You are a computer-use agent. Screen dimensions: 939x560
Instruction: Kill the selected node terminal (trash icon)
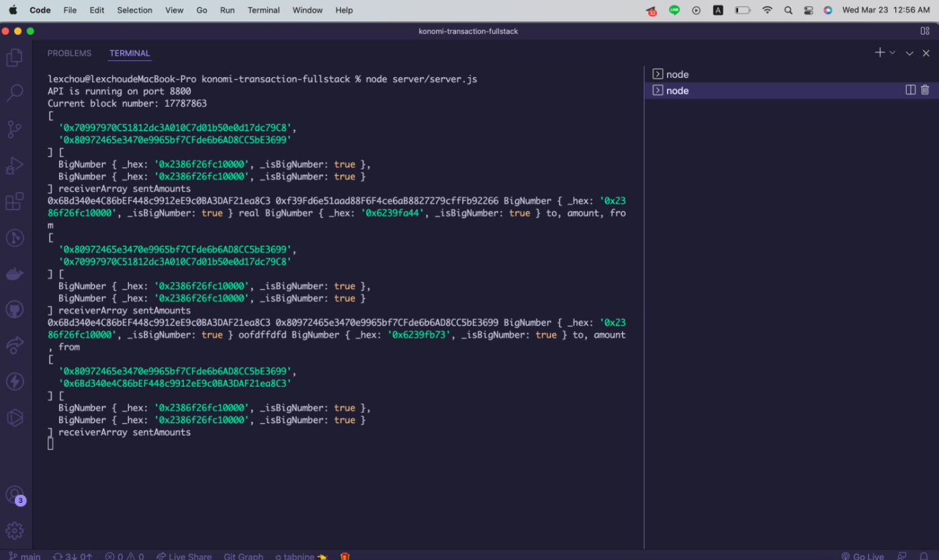[925, 90]
